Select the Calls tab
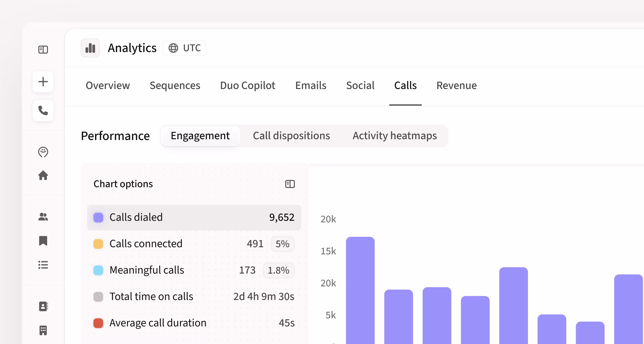The width and height of the screenshot is (644, 344). (x=405, y=85)
